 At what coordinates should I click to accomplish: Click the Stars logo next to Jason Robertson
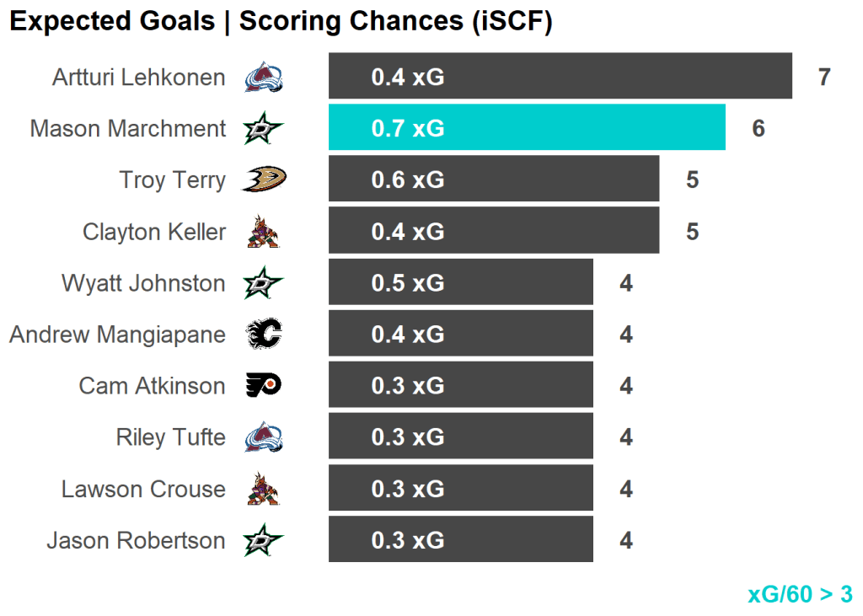pyautogui.click(x=263, y=541)
